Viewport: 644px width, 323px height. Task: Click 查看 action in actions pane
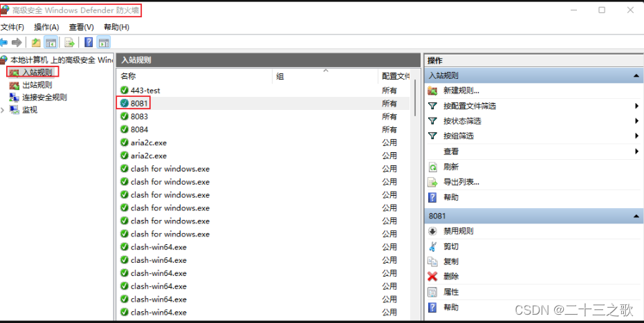tap(451, 151)
